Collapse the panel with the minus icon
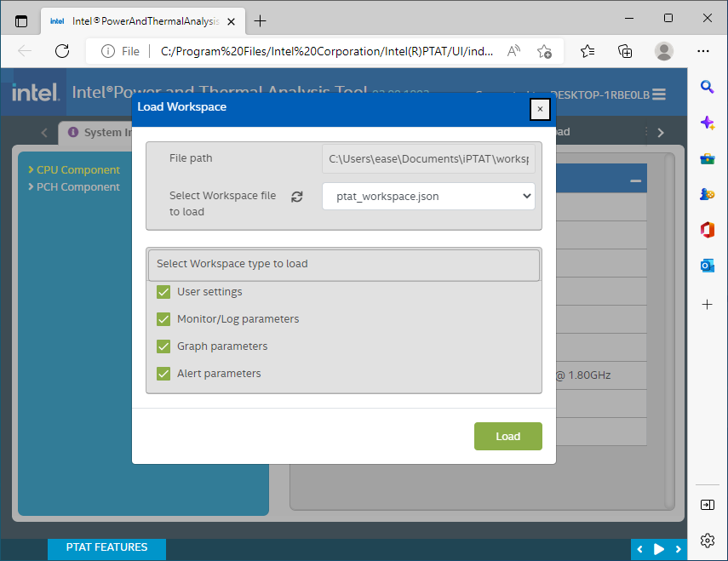 pyautogui.click(x=635, y=180)
